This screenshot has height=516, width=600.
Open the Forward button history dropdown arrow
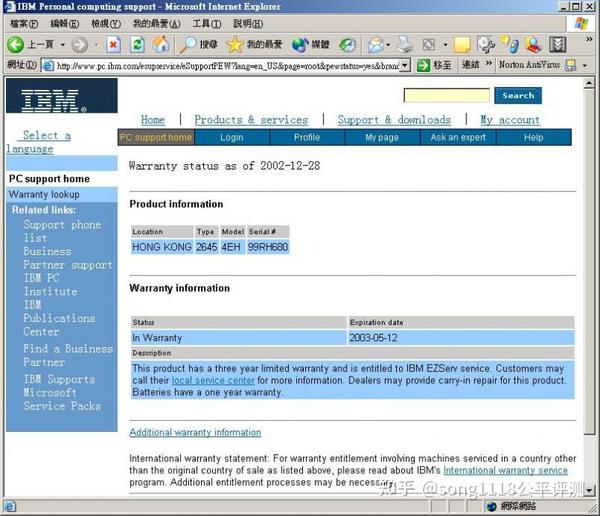tap(96, 45)
